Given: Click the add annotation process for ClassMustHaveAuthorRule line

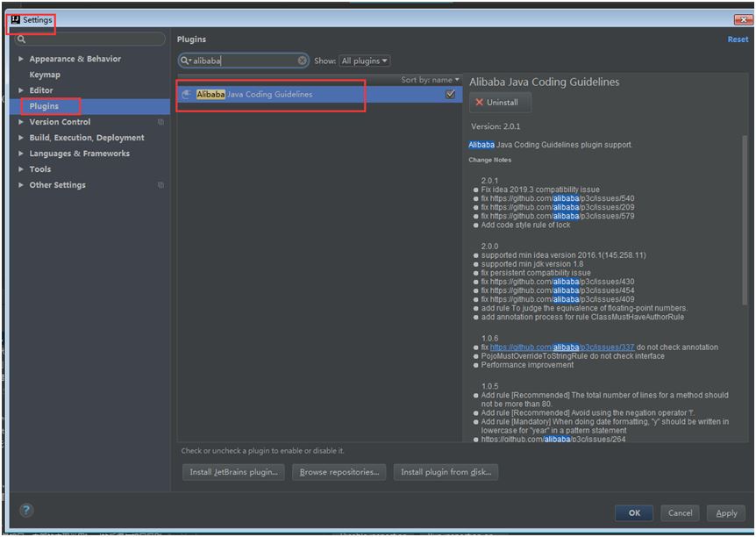Looking at the screenshot, I should (582, 318).
